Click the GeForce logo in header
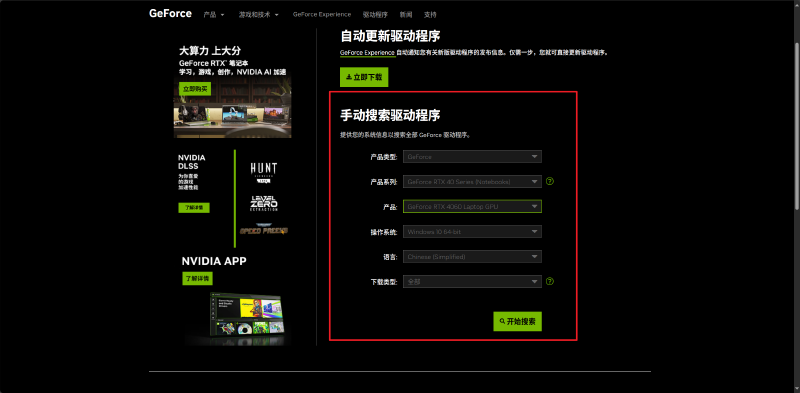The width and height of the screenshot is (800, 393). [x=170, y=14]
